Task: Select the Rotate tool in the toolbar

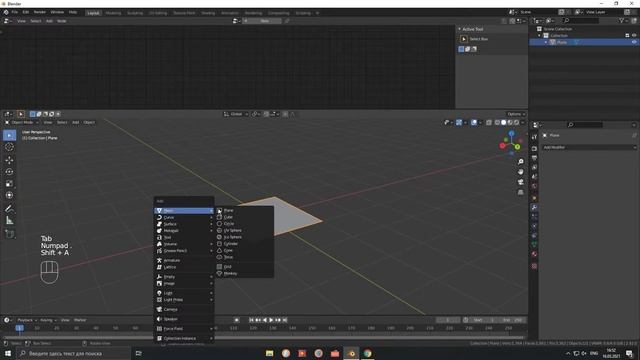Action: [x=9, y=172]
